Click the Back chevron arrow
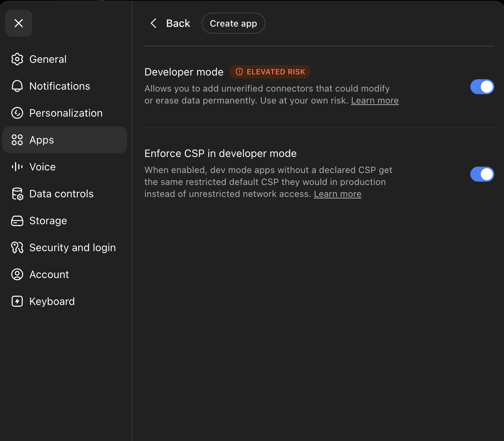 coord(153,23)
